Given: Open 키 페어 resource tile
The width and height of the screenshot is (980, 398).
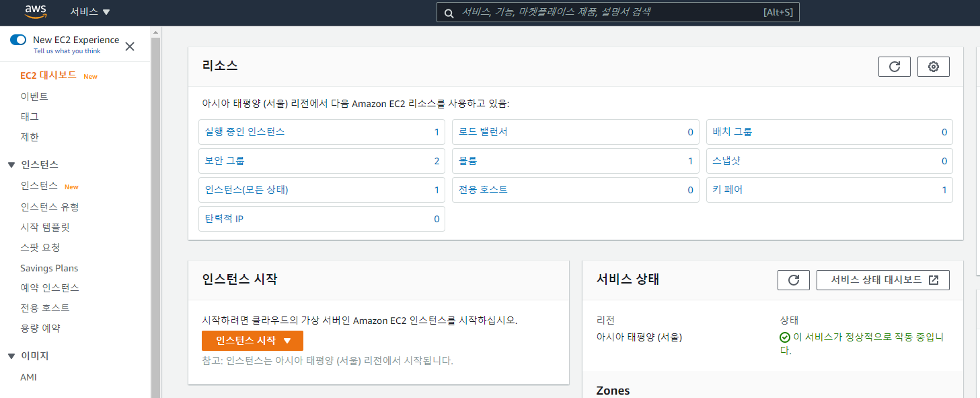Looking at the screenshot, I should coord(829,190).
